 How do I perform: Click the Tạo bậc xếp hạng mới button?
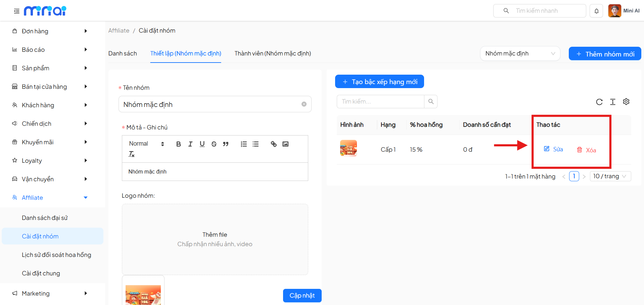point(379,82)
